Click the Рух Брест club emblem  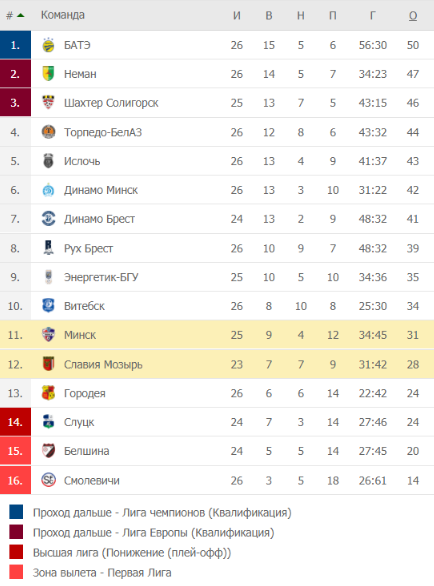pos(48,248)
